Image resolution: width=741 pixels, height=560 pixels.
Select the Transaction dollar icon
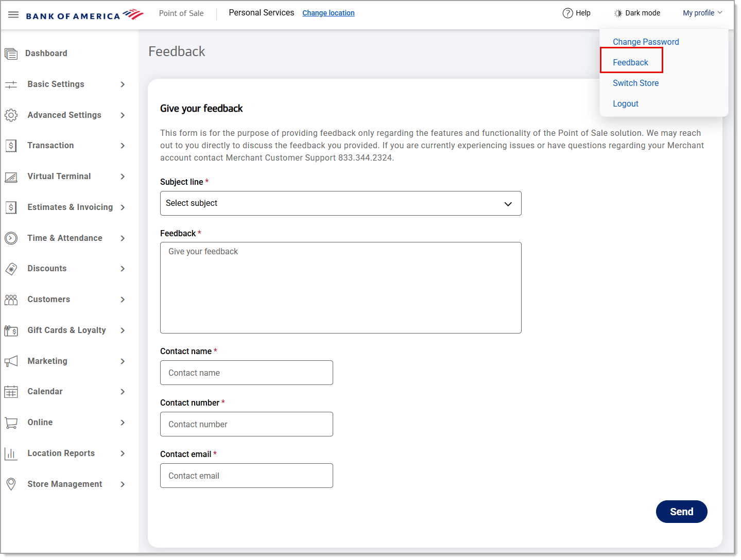click(11, 146)
